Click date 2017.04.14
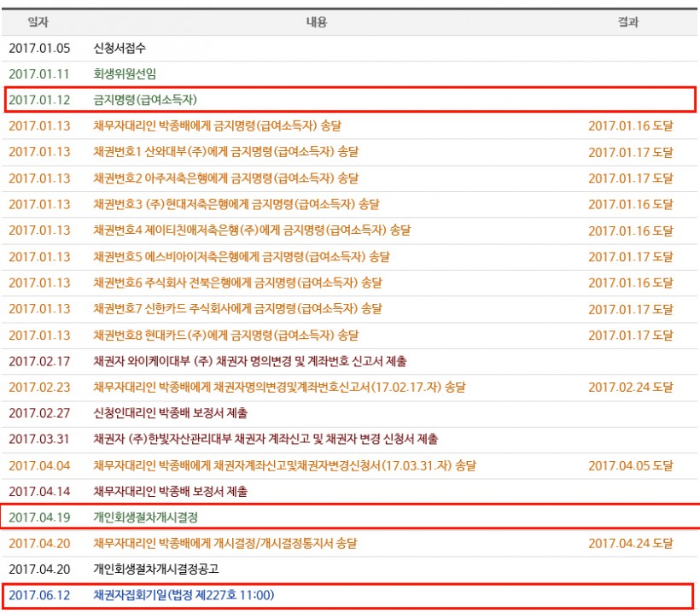700x613 pixels. coord(39,492)
